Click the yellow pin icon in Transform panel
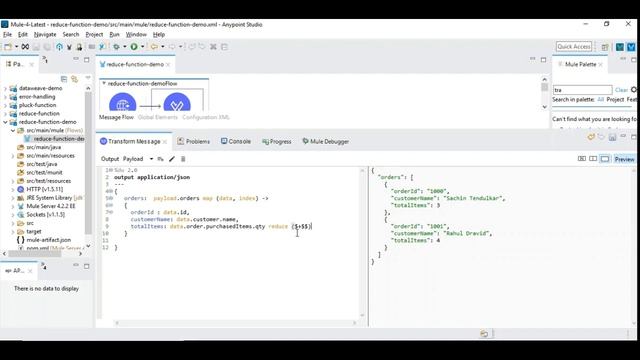Screen dimensions: 640x360 591,137
